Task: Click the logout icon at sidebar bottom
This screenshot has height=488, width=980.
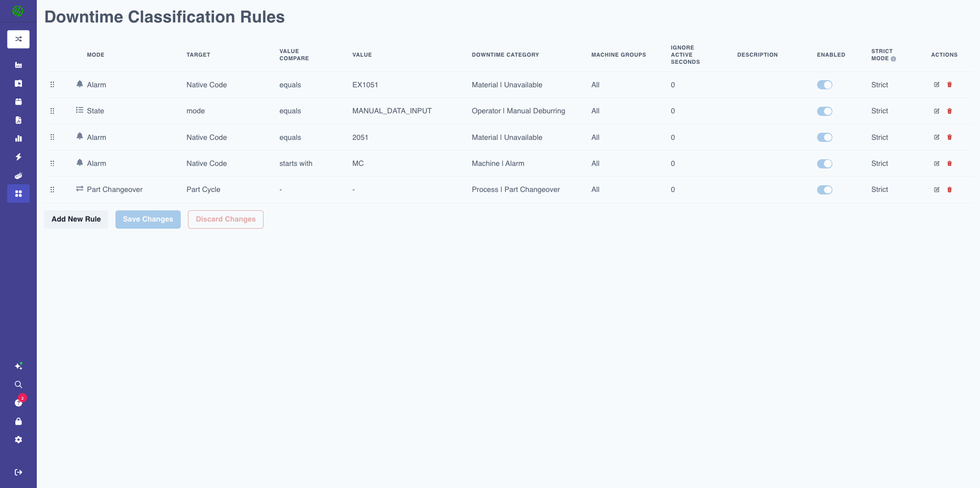Action: tap(18, 472)
